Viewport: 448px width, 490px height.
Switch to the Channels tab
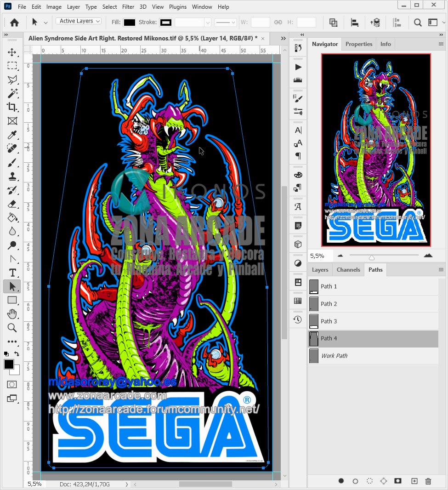pos(348,270)
